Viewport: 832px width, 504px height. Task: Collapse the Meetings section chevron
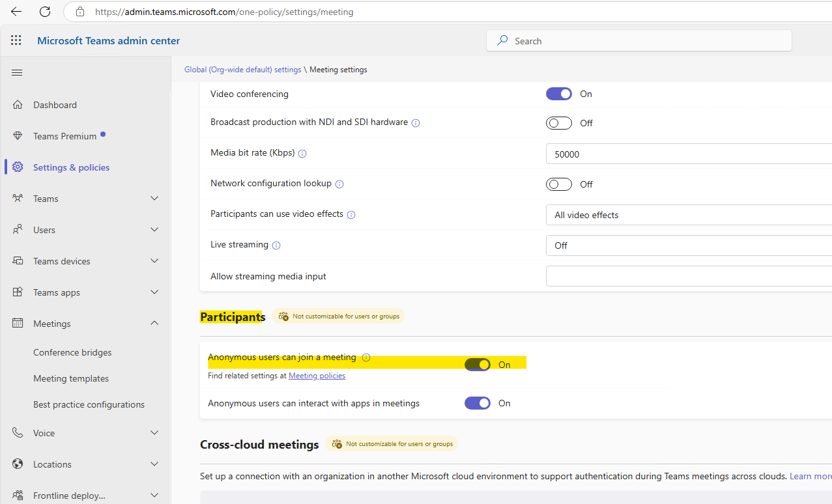point(154,324)
